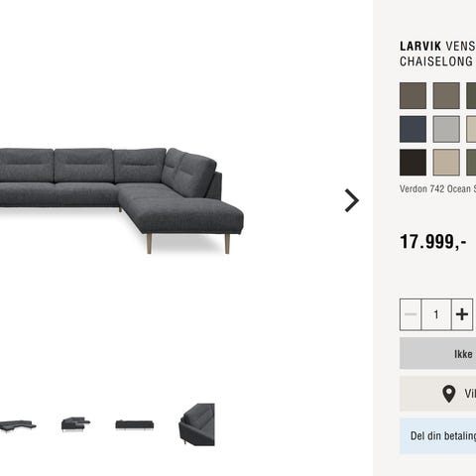Viewport: 476px width, 476px height.
Task: Click the next image arrow
Action: pyautogui.click(x=352, y=200)
